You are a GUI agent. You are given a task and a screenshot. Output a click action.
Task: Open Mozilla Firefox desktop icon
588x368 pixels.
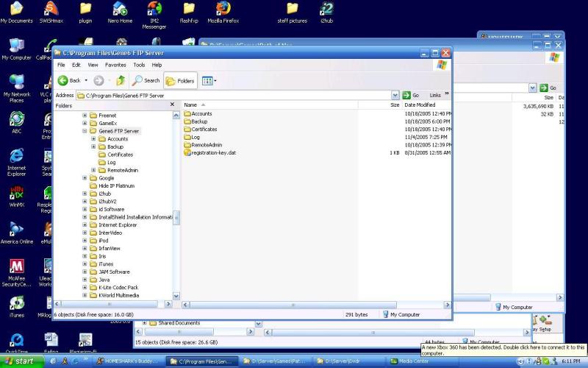click(223, 12)
